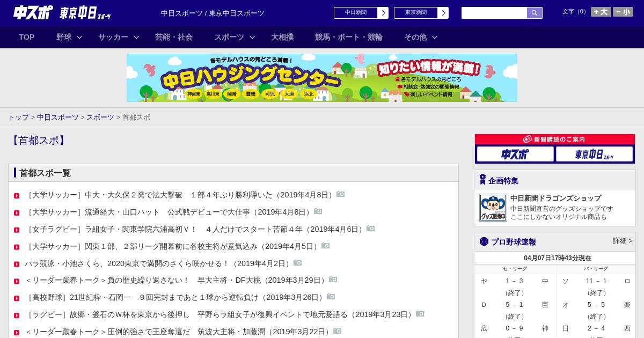Expand the サッカー menu dropdown
The height and width of the screenshot is (338, 644).
tap(136, 37)
